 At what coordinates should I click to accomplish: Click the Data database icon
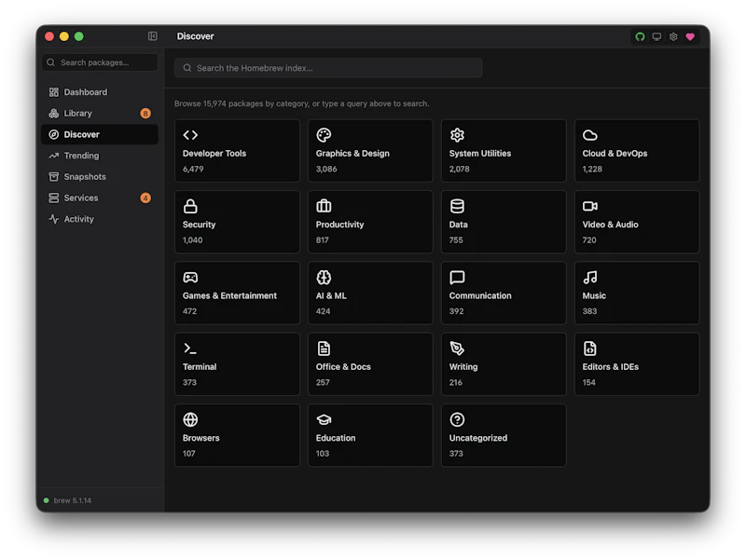[457, 206]
